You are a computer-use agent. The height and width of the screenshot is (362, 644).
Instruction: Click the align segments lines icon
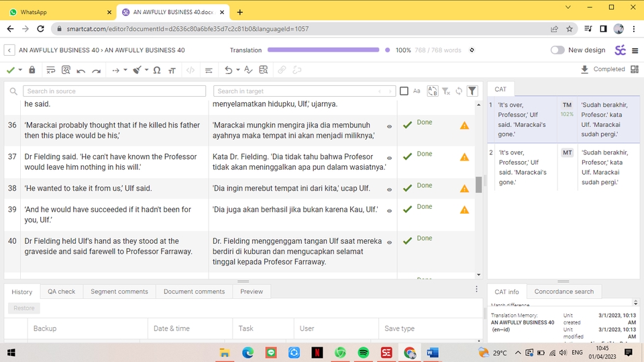pos(209,71)
